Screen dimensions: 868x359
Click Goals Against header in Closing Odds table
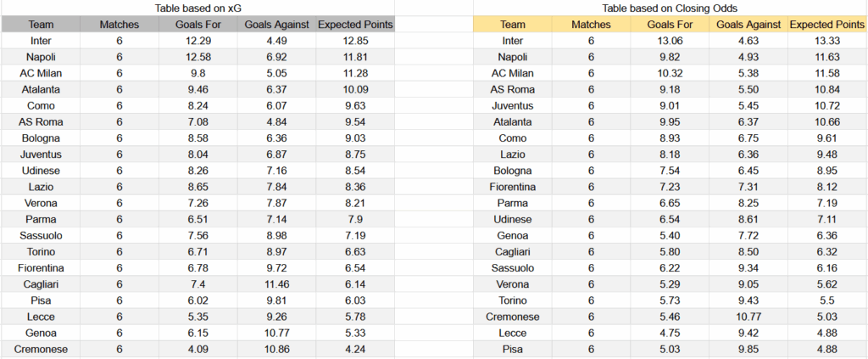point(748,25)
